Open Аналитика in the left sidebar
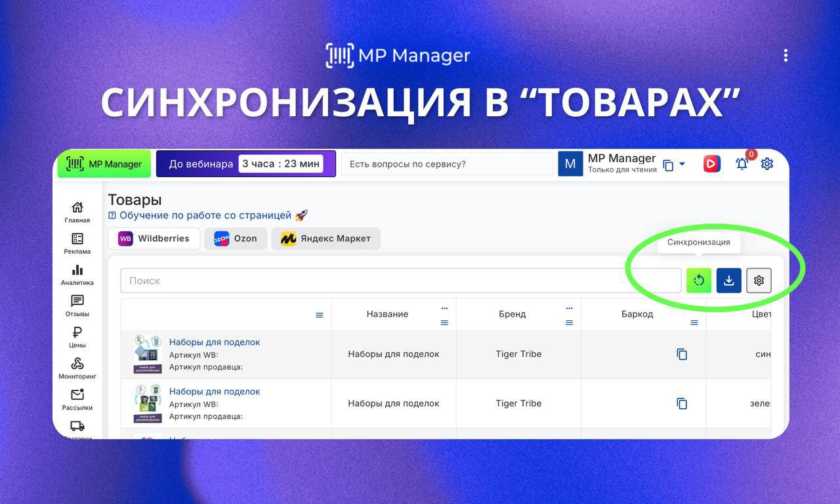840x504 pixels. (77, 275)
